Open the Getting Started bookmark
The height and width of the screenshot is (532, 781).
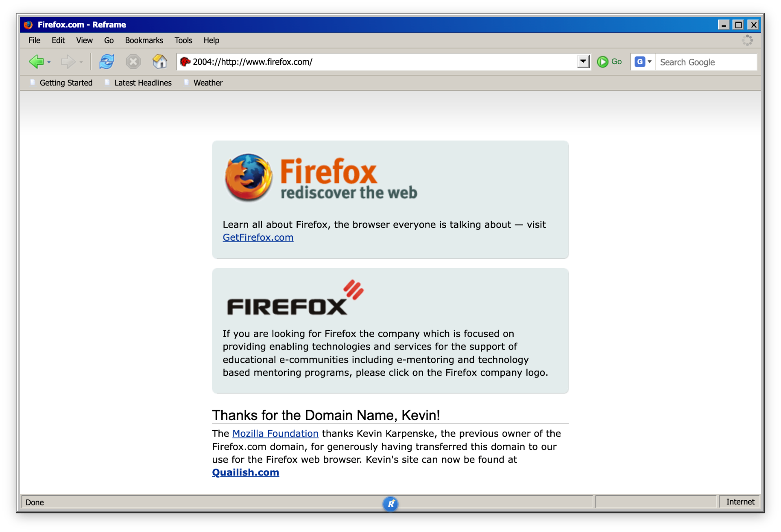[61, 83]
